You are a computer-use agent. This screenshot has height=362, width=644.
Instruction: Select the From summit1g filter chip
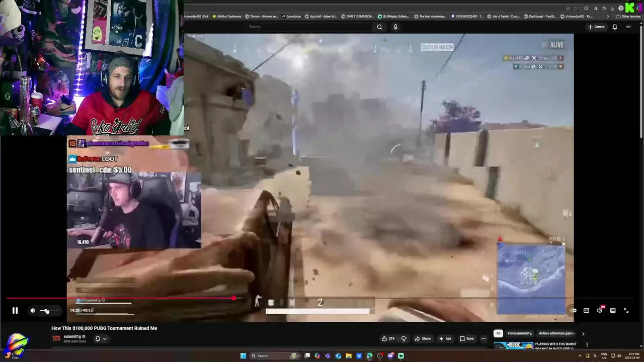pos(519,333)
